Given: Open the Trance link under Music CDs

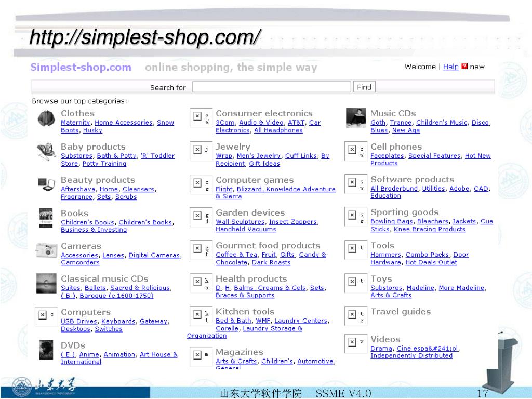Looking at the screenshot, I should click(x=401, y=123).
